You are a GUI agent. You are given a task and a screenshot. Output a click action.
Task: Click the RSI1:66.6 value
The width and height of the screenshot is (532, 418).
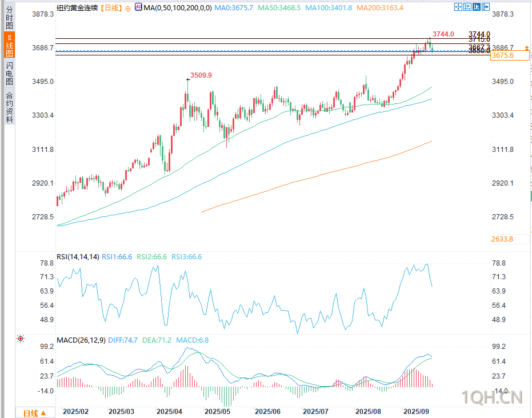(x=117, y=257)
